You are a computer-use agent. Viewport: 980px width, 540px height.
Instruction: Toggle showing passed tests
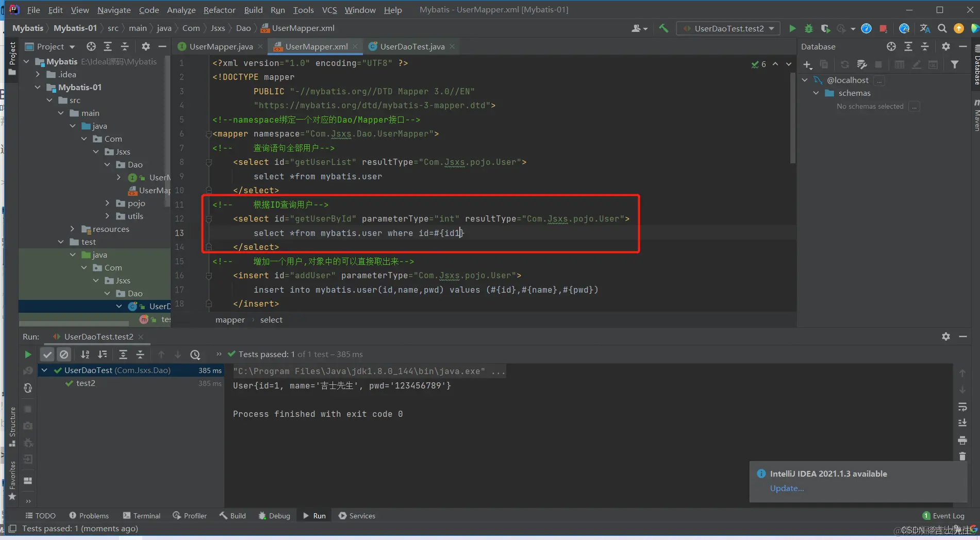[47, 355]
